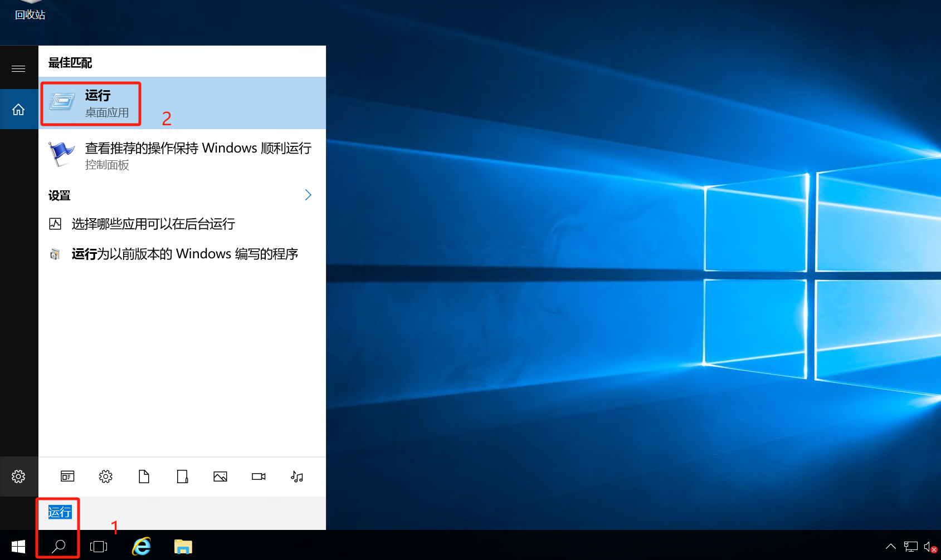Open Task View on taskbar
This screenshot has width=941, height=560.
tap(99, 547)
